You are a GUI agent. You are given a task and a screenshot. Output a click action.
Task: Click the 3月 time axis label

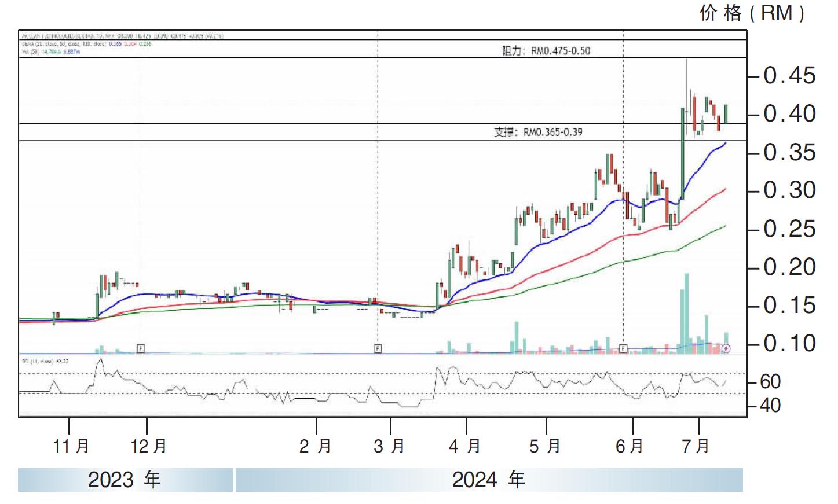pyautogui.click(x=389, y=446)
